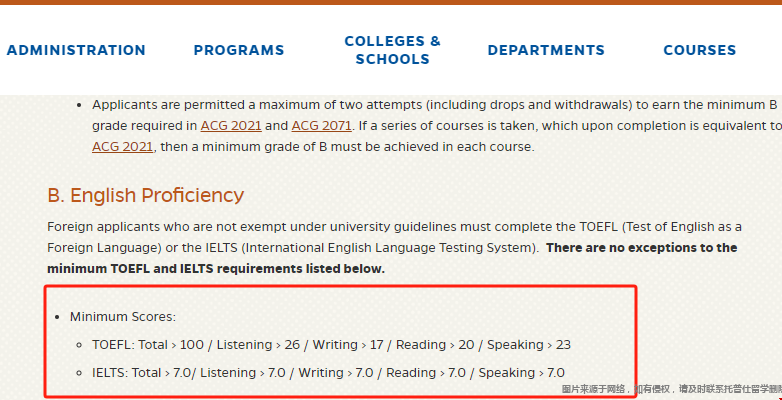Select COLLEGES & SCHOOLS in navigation
Screen dimensions: 782x400
tap(392, 50)
